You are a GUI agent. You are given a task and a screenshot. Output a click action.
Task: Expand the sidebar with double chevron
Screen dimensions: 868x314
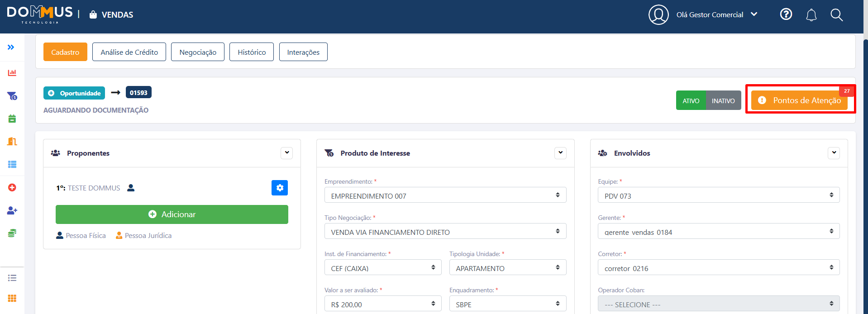click(x=11, y=47)
